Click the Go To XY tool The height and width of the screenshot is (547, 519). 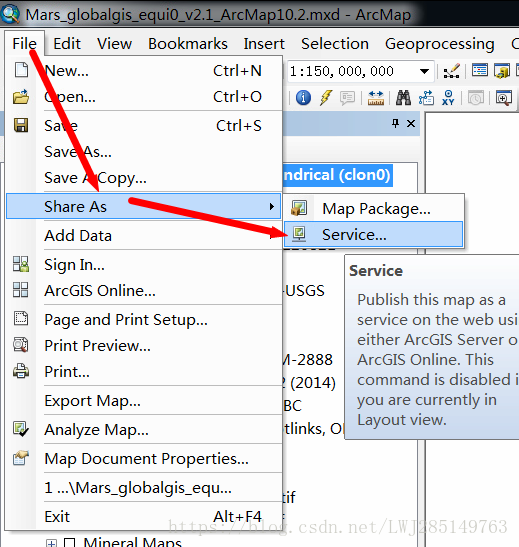pos(448,98)
